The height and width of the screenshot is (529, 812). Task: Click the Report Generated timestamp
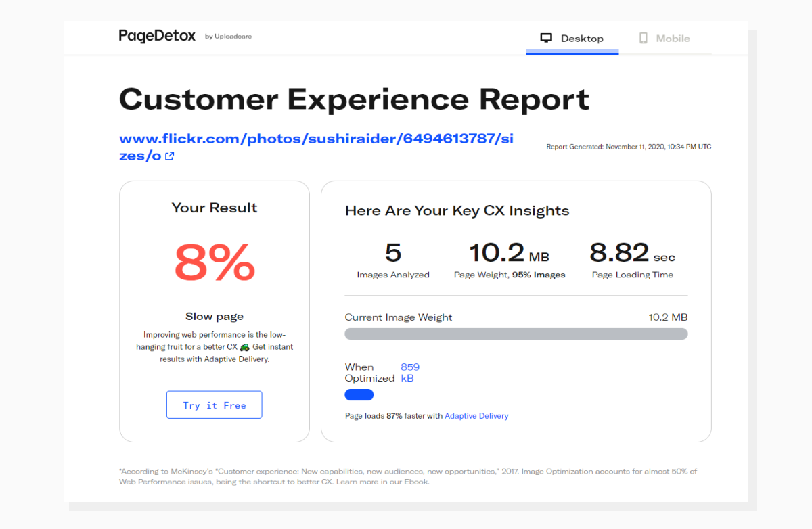point(629,147)
